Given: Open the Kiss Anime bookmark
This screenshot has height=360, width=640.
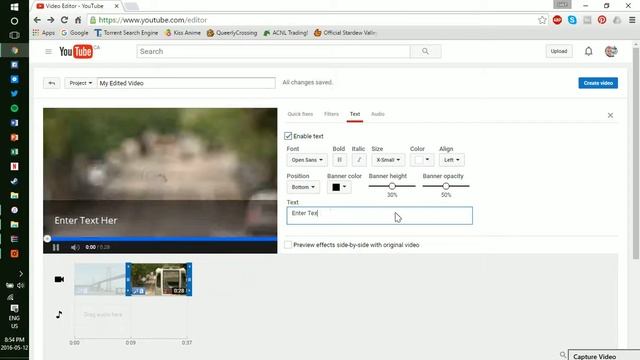Looking at the screenshot, I should (182, 33).
